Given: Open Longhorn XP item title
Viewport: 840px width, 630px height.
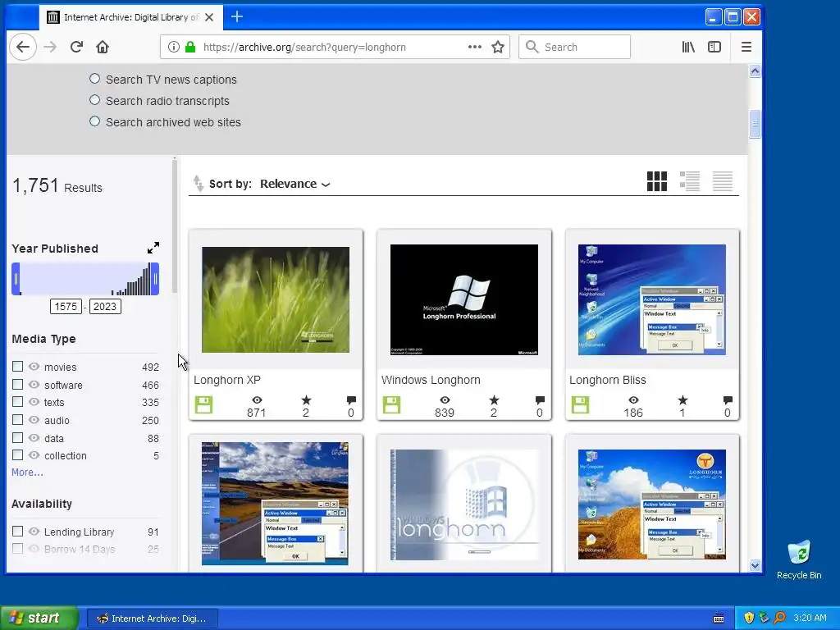Looking at the screenshot, I should click(x=227, y=380).
